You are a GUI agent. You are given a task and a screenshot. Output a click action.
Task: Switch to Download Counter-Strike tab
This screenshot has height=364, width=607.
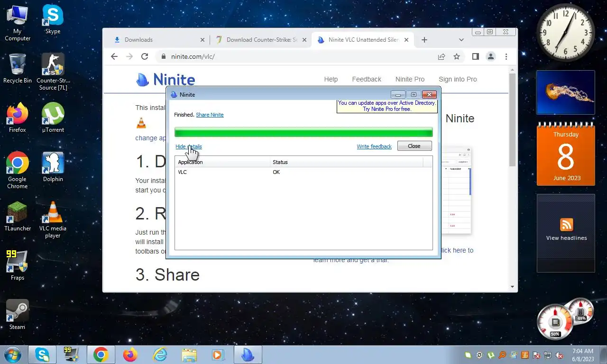click(261, 40)
